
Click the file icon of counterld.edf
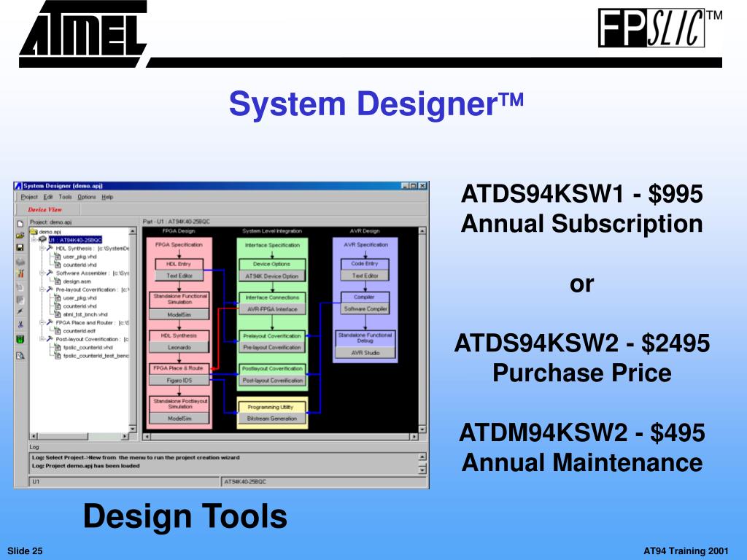[x=58, y=330]
